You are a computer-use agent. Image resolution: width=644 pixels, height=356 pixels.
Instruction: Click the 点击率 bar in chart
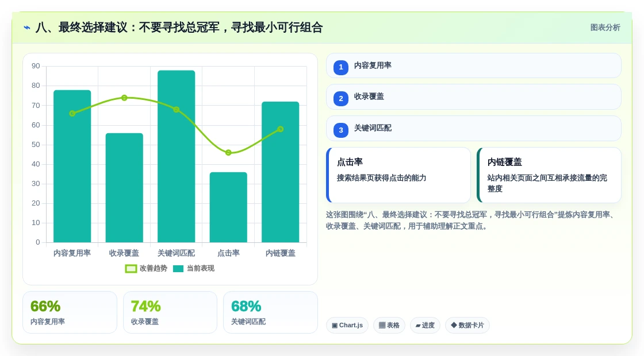(x=228, y=207)
